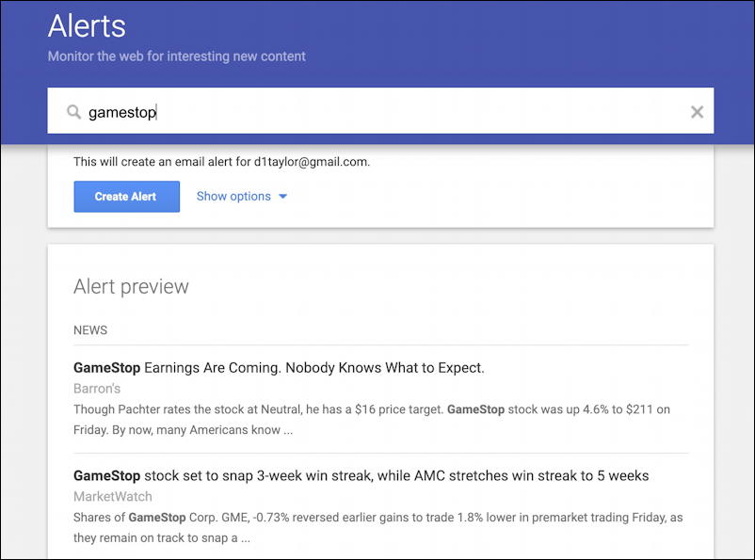
Task: Click bold GameStop word in Barron's headline
Action: click(106, 367)
